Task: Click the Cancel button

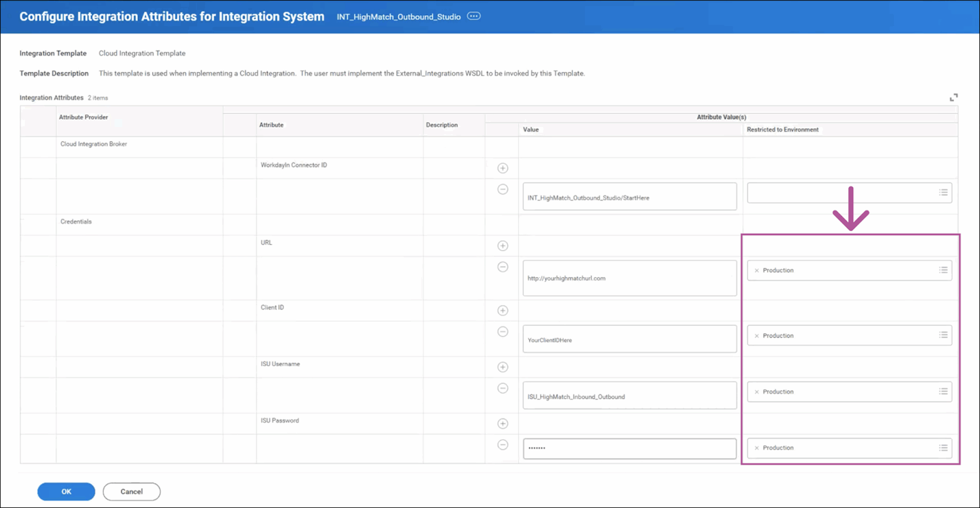Action: coord(131,492)
